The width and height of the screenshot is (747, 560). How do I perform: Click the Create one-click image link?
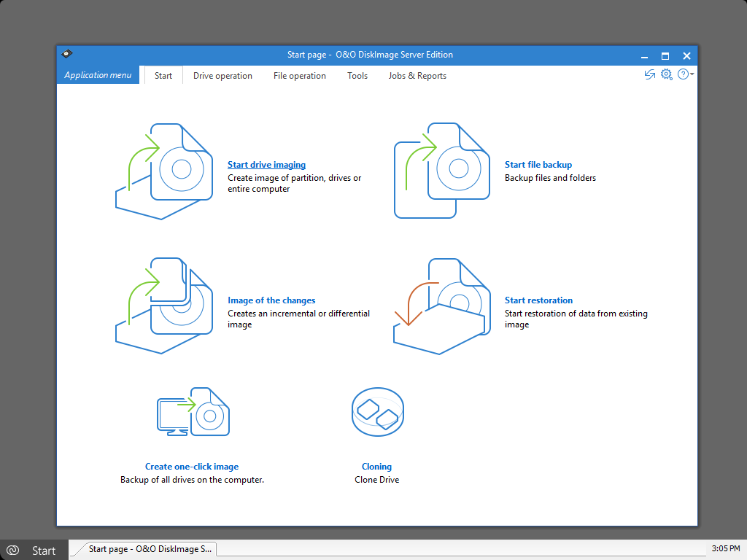tap(192, 467)
